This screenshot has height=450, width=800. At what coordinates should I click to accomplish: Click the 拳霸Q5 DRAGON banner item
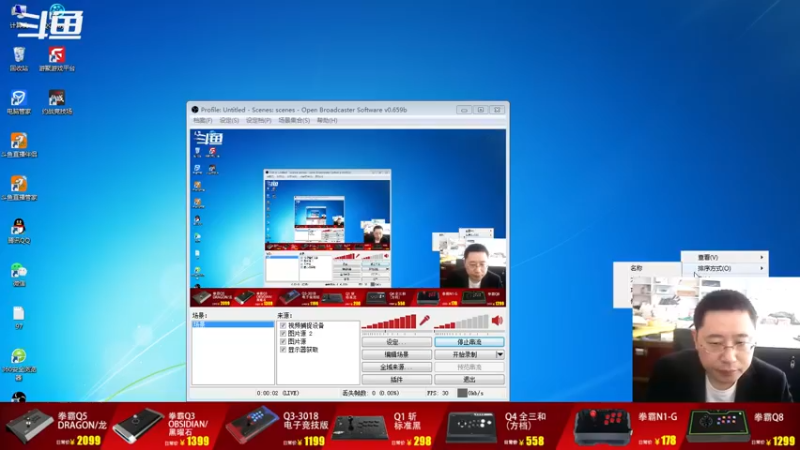coord(56,427)
